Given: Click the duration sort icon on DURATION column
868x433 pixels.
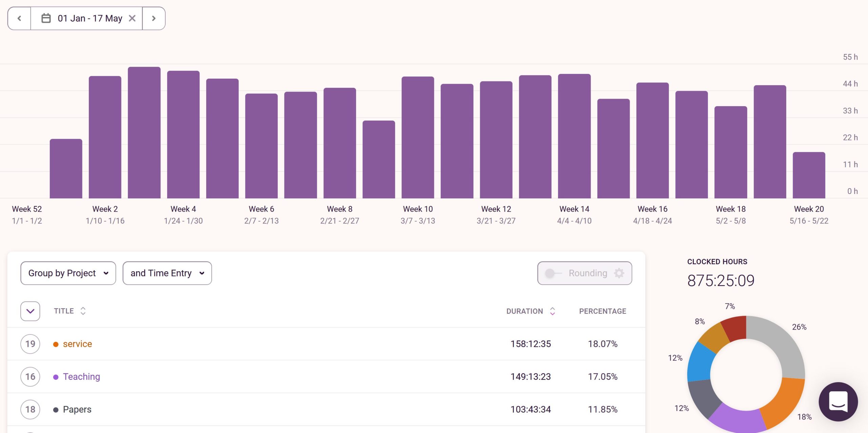Looking at the screenshot, I should [552, 311].
